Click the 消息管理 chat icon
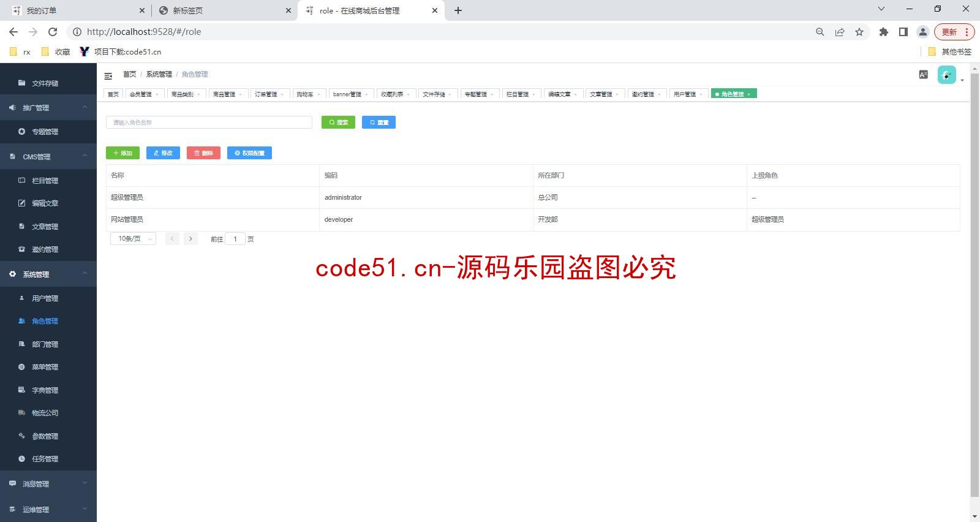 (x=12, y=484)
